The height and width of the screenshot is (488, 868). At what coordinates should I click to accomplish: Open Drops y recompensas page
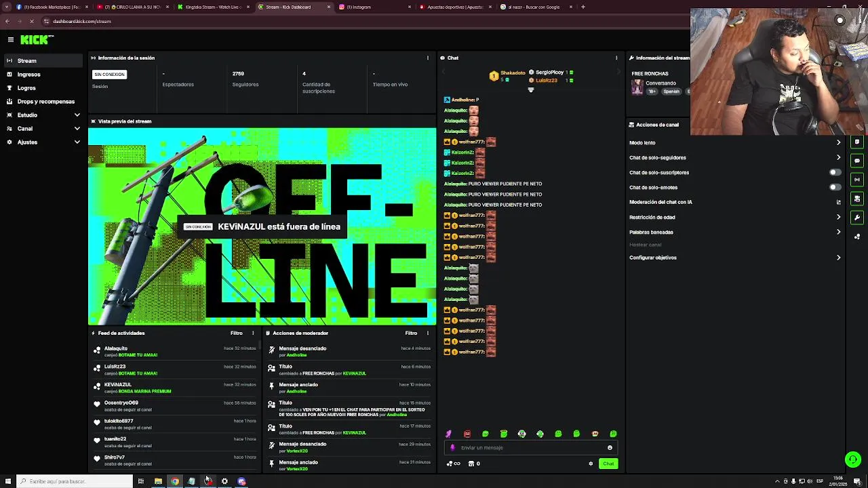(x=42, y=102)
